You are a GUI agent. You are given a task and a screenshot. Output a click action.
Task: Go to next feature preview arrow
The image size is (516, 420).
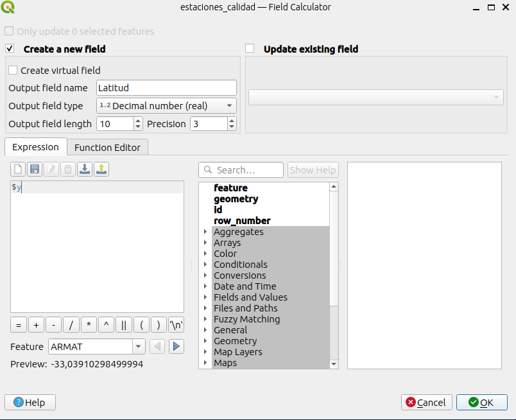click(176, 347)
